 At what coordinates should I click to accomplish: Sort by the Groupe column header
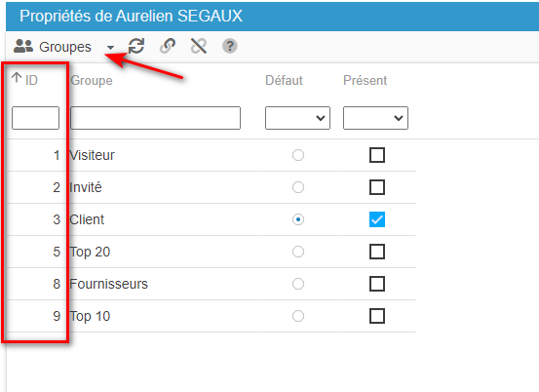coord(92,80)
